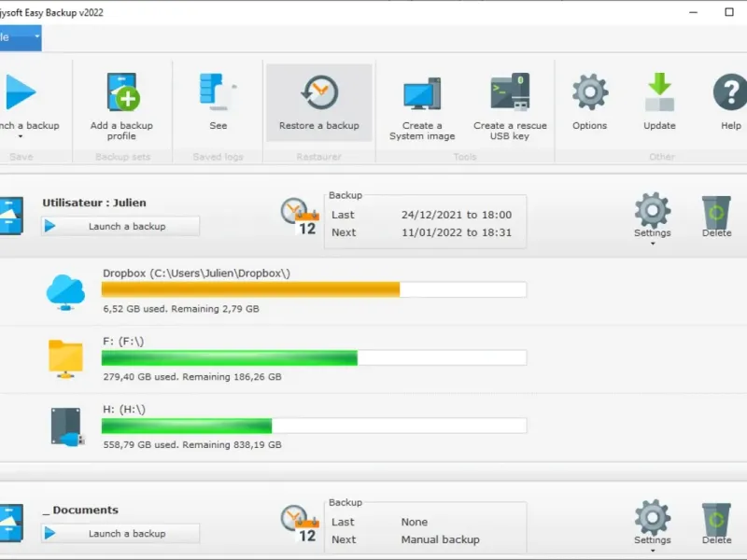Open Add a backup profile
747x560 pixels.
[x=122, y=106]
